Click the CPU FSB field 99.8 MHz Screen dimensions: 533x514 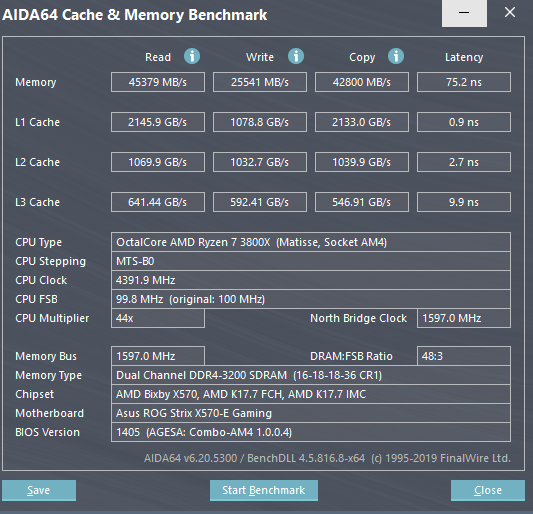(x=311, y=299)
